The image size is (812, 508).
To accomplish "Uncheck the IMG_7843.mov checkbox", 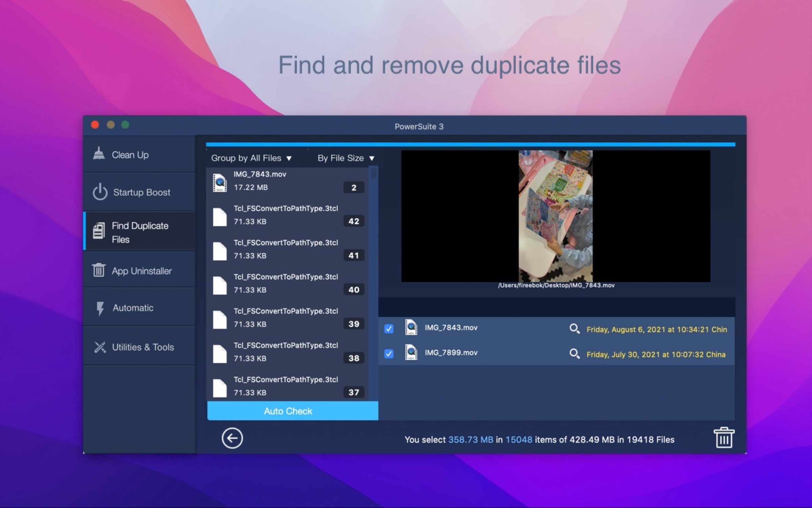I will 389,329.
